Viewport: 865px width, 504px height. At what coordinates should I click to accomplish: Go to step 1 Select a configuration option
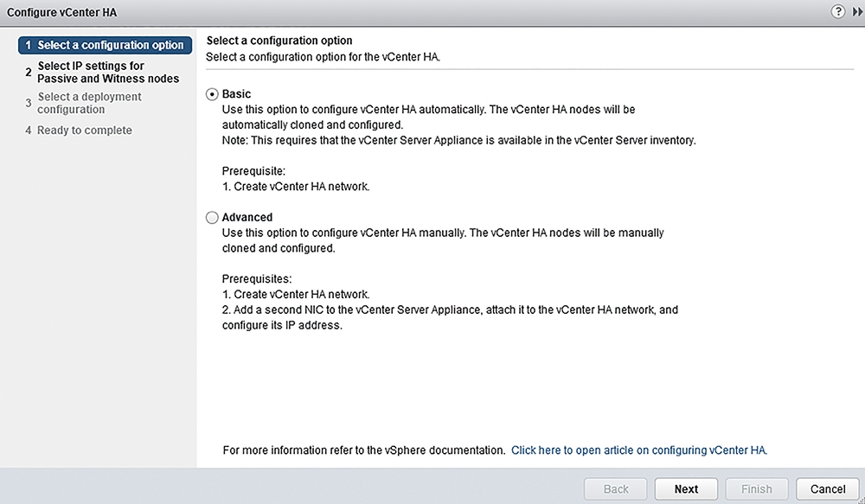click(x=105, y=45)
